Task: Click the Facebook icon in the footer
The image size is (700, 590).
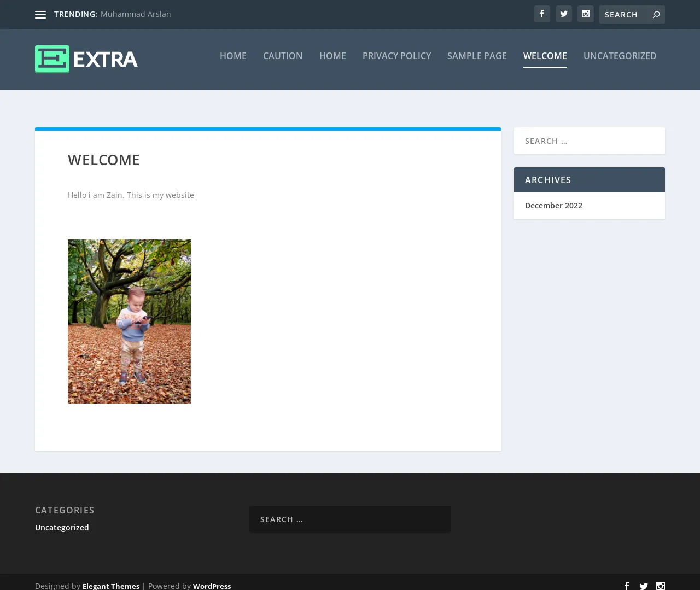Action: click(627, 586)
